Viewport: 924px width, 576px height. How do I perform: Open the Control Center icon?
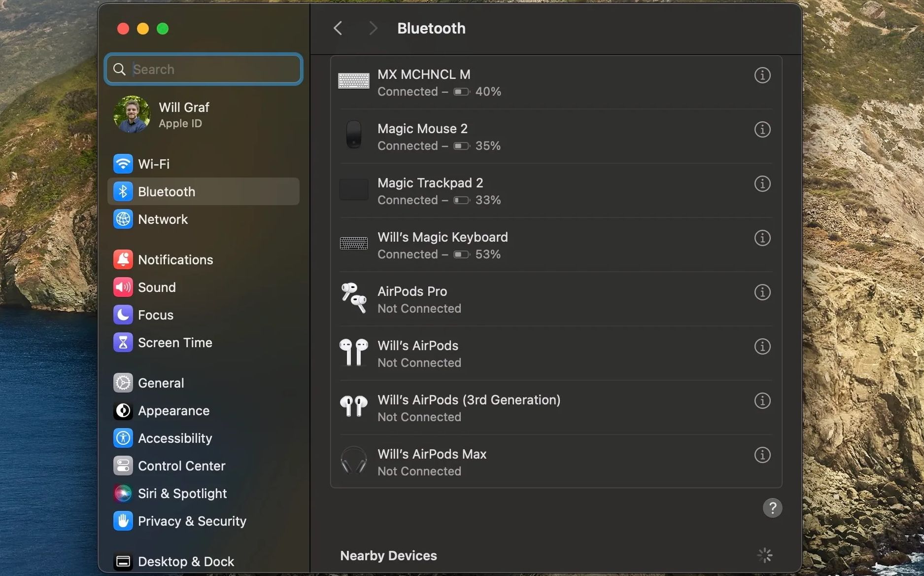(123, 466)
